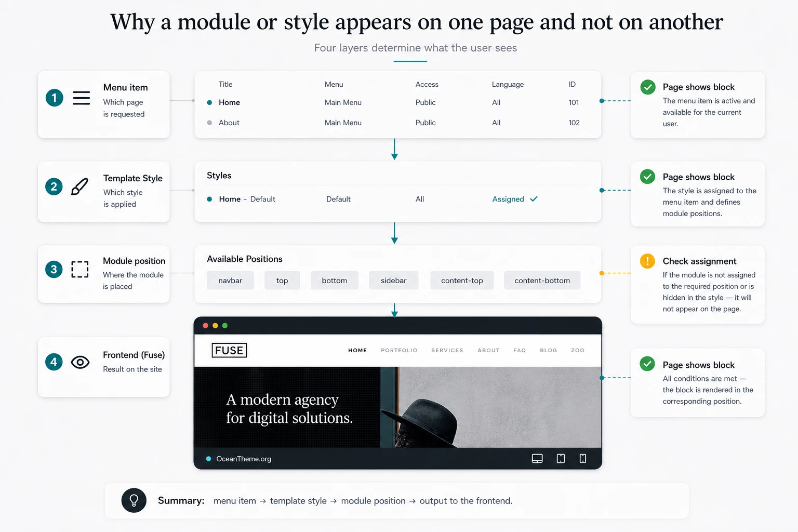798x532 pixels.
Task: Click the green check icon in the menu item note
Action: click(x=647, y=87)
